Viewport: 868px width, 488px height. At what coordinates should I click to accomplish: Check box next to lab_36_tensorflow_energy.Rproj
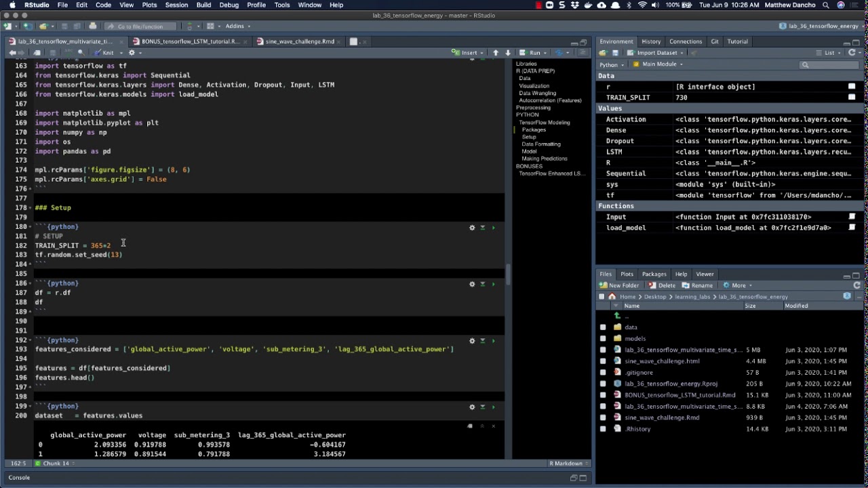[x=603, y=384]
